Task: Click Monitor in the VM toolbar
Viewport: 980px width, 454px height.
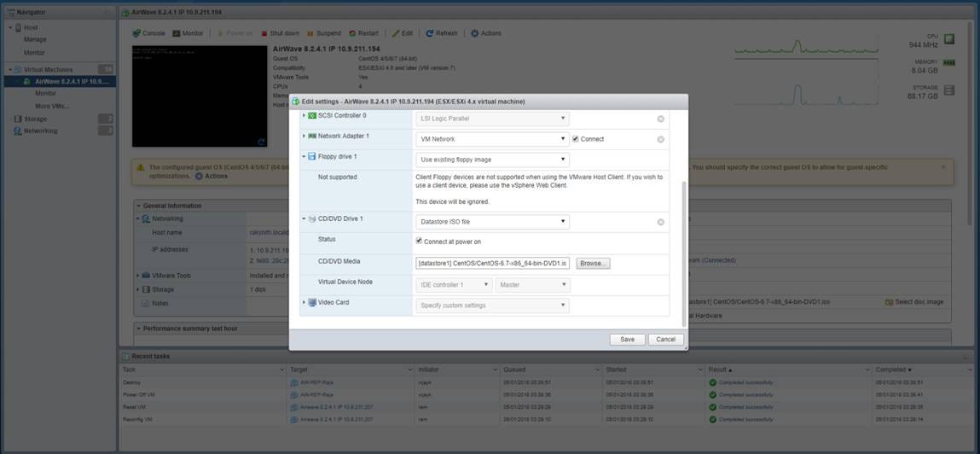Action: (x=188, y=33)
